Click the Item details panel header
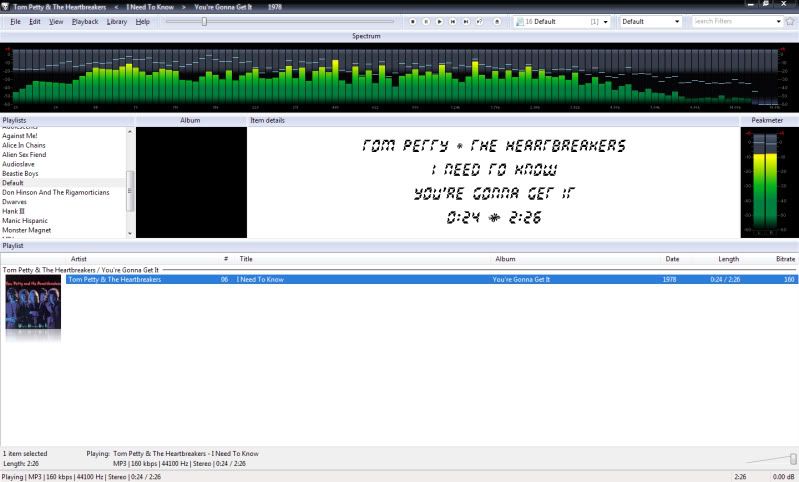Viewport: 799px width, 482px height. pyautogui.click(x=493, y=120)
